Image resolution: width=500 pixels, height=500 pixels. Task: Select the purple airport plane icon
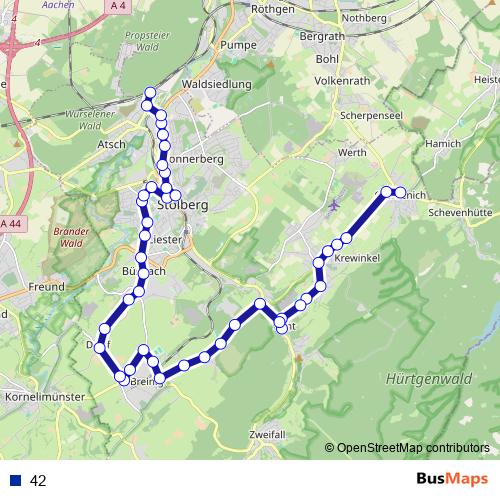334,205
